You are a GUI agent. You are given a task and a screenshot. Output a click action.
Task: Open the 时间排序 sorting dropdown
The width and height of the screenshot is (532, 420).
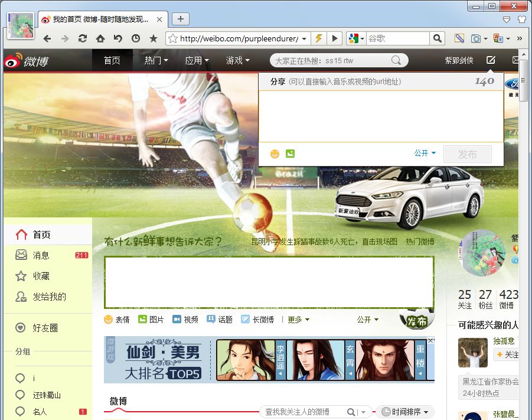[405, 412]
